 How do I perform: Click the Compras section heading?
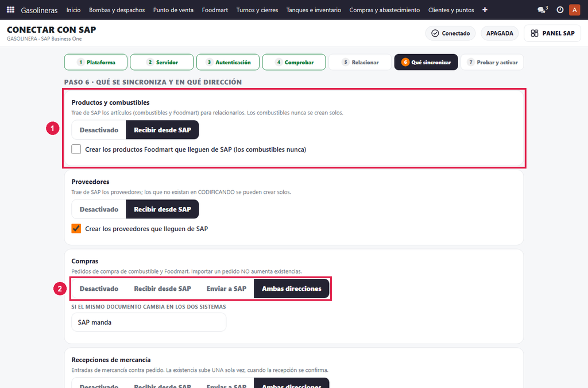click(85, 261)
